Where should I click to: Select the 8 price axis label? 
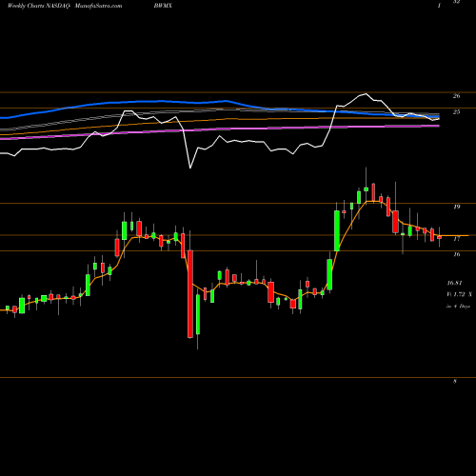click(x=455, y=381)
